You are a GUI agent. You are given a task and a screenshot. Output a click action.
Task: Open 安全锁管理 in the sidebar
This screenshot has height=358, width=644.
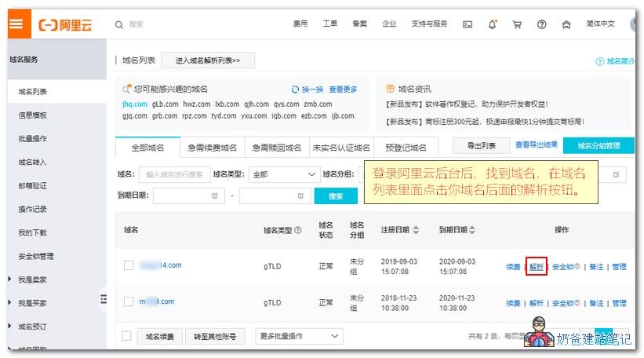click(36, 257)
